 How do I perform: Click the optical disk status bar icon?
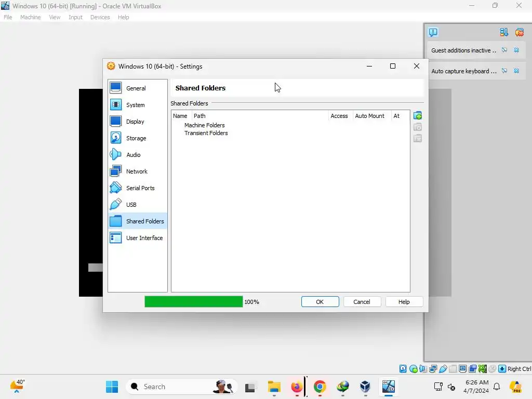(413, 369)
